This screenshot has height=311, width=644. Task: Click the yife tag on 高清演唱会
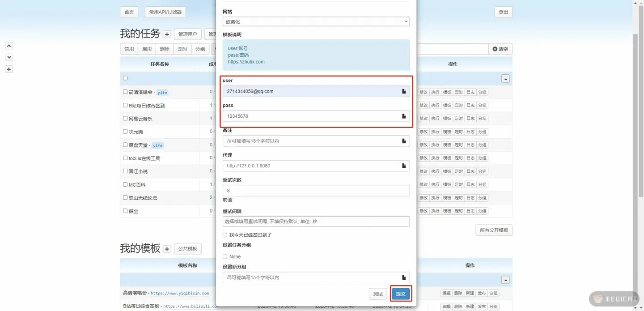(x=162, y=93)
